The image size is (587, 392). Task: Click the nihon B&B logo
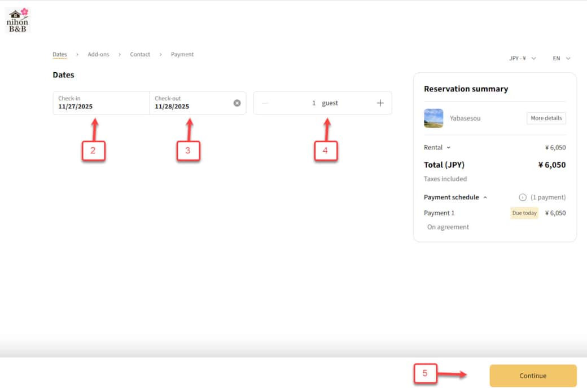click(x=17, y=20)
